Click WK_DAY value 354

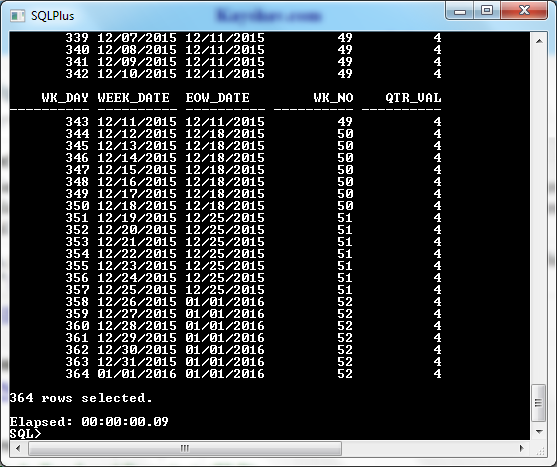pyautogui.click(x=77, y=254)
